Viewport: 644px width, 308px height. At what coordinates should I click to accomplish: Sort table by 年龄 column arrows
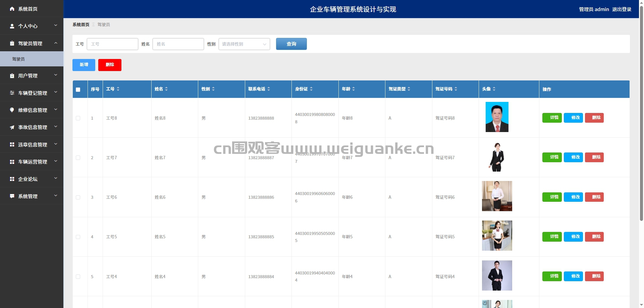pyautogui.click(x=354, y=89)
